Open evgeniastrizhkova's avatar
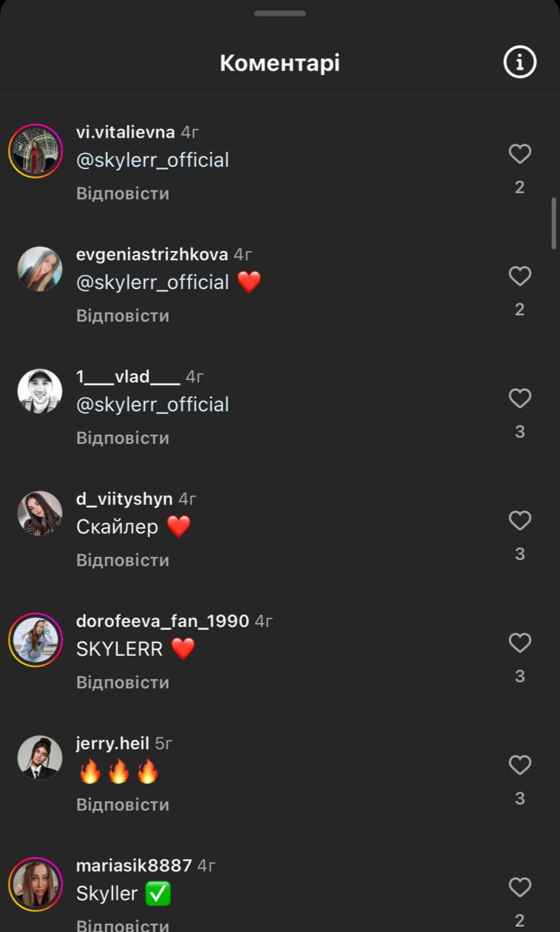This screenshot has width=560, height=932. (x=39, y=269)
